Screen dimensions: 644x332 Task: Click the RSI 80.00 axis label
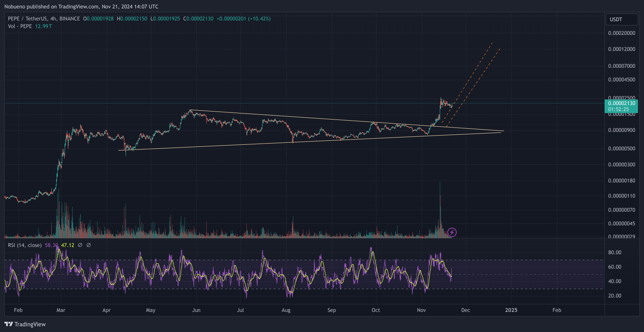click(615, 253)
